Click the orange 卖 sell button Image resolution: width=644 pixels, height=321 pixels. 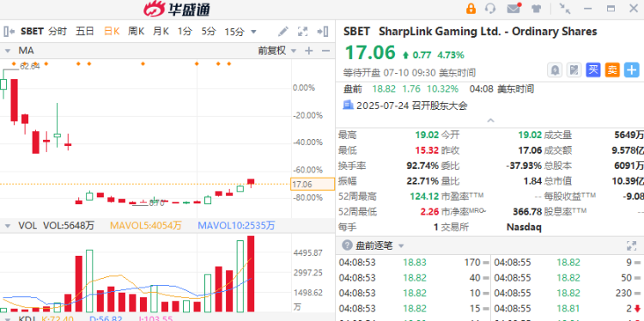click(612, 70)
